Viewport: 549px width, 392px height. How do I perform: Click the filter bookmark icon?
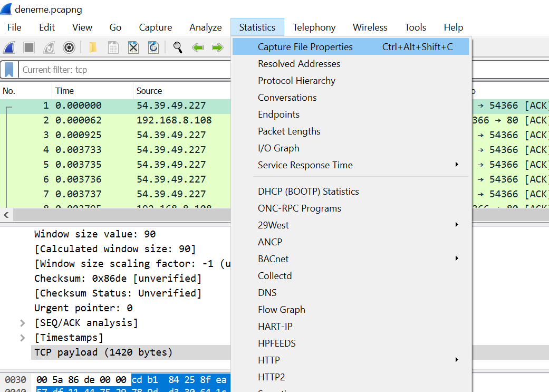click(9, 70)
